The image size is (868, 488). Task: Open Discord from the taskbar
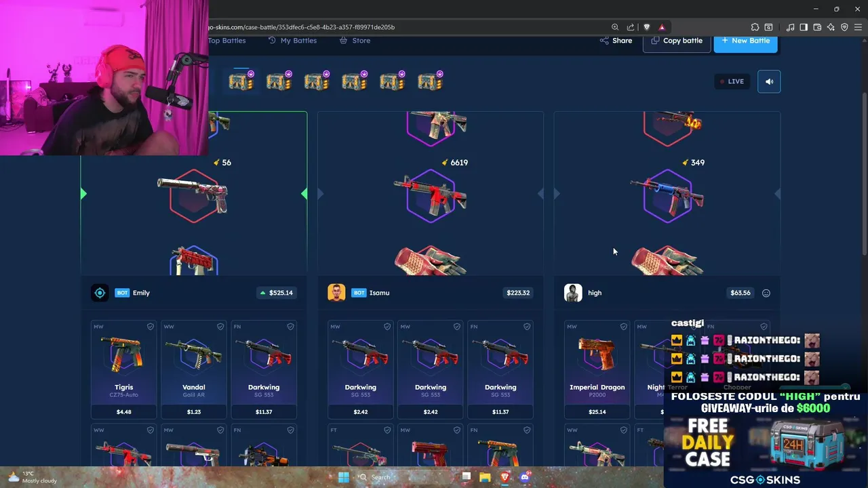coord(524,477)
